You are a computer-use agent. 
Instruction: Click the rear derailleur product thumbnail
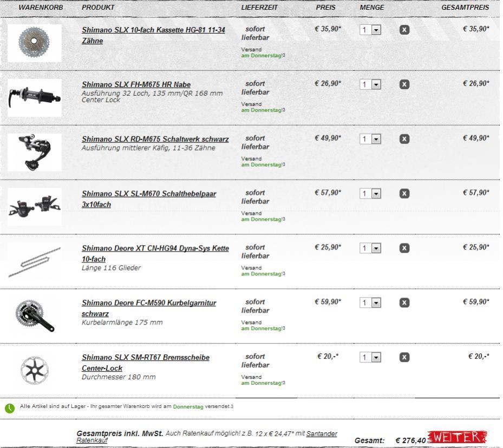(34, 152)
